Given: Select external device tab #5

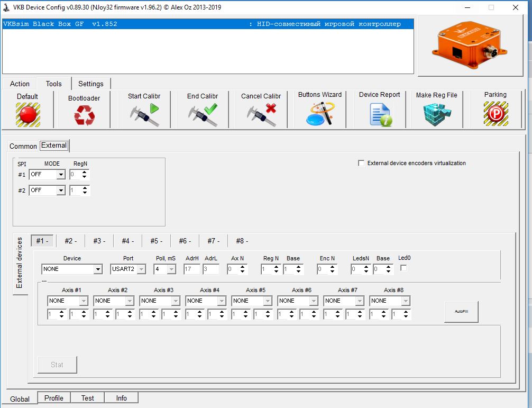Looking at the screenshot, I should click(x=156, y=241).
